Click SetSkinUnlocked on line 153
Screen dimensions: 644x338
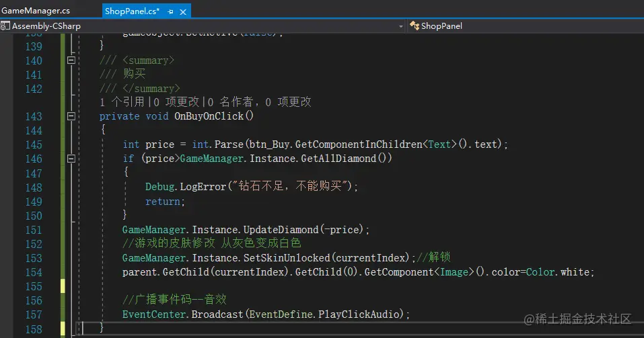[x=287, y=257]
